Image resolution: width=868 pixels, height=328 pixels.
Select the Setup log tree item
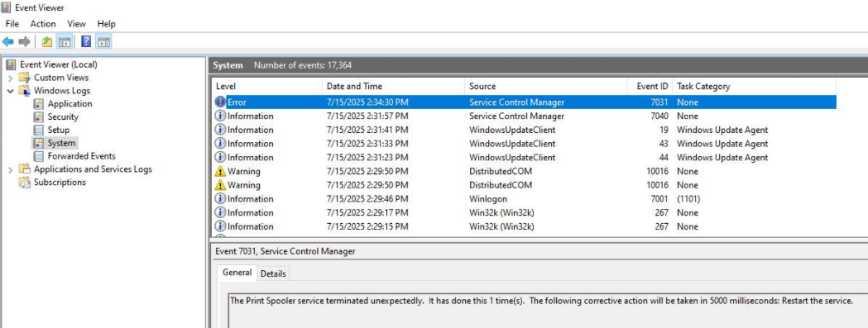(59, 130)
